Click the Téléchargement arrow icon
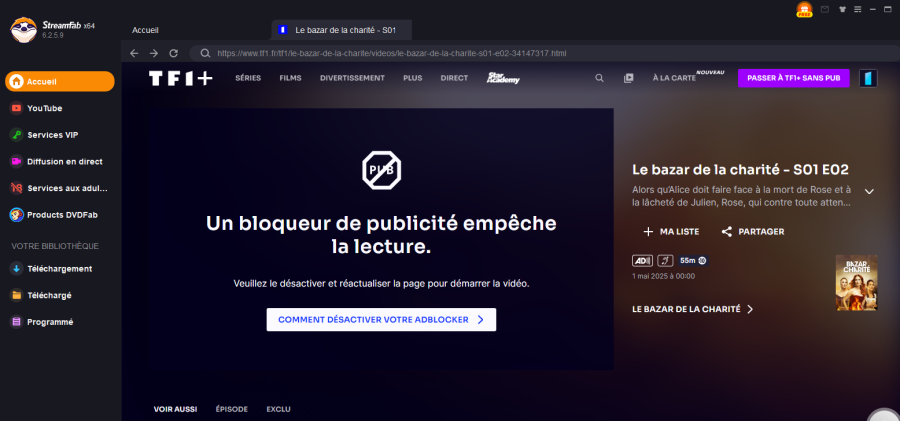The height and width of the screenshot is (421, 900). point(17,269)
